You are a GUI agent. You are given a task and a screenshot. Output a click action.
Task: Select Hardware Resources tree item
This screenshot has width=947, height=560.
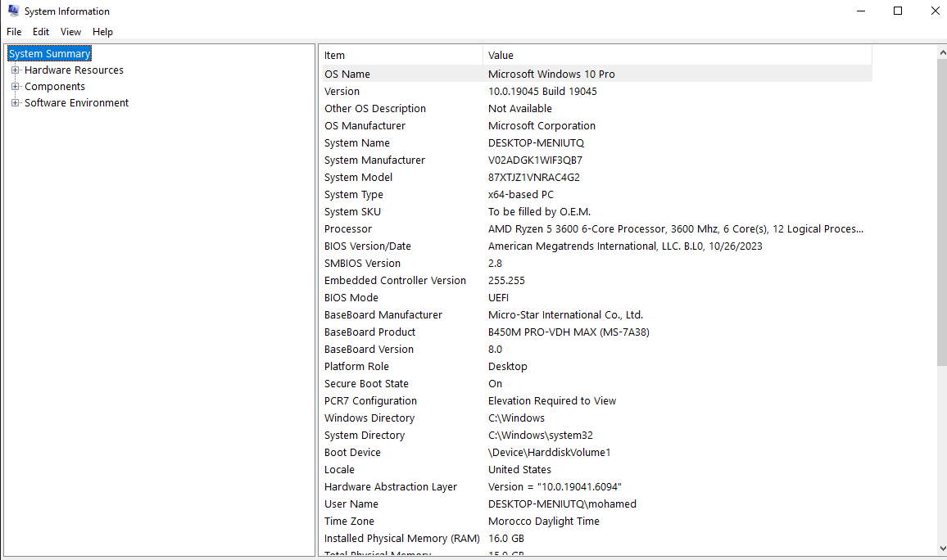pyautogui.click(x=74, y=70)
